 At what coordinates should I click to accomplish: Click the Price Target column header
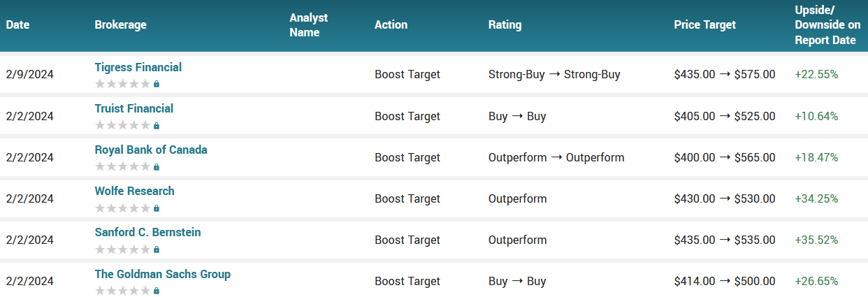[x=704, y=25]
